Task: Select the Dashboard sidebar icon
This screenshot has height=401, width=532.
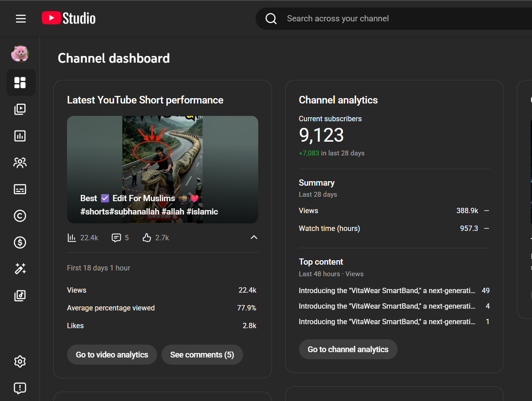Action: [20, 83]
